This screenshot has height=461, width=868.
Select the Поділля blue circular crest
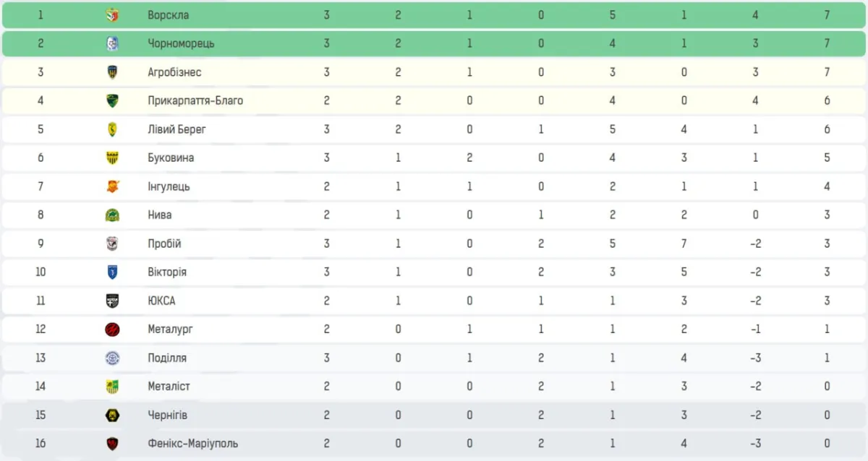(112, 358)
